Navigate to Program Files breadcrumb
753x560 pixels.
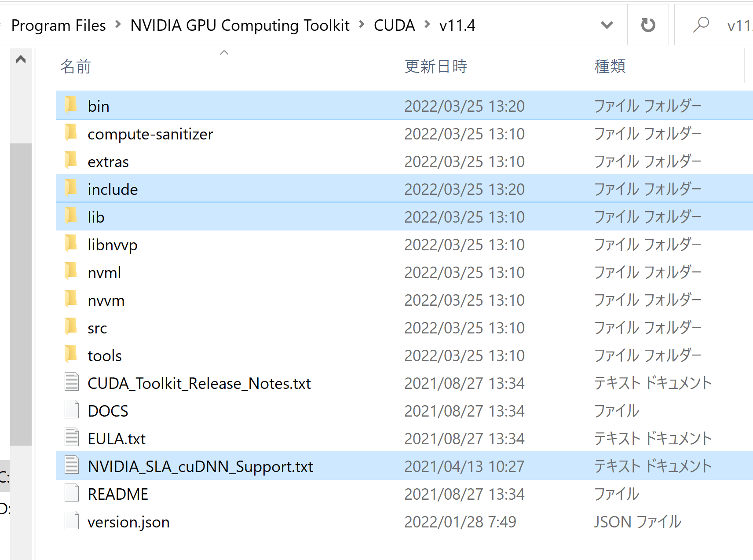tap(58, 26)
